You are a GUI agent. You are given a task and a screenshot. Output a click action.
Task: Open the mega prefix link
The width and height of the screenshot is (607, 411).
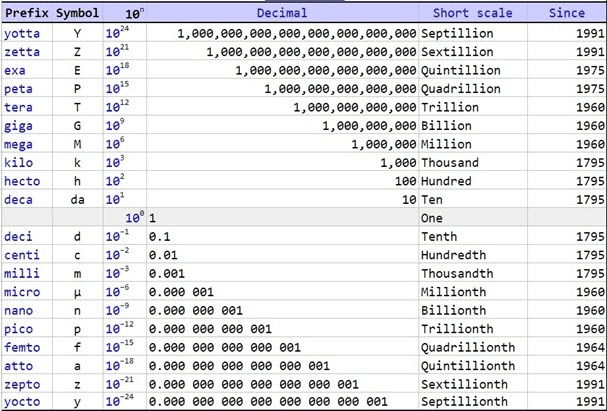pos(19,144)
